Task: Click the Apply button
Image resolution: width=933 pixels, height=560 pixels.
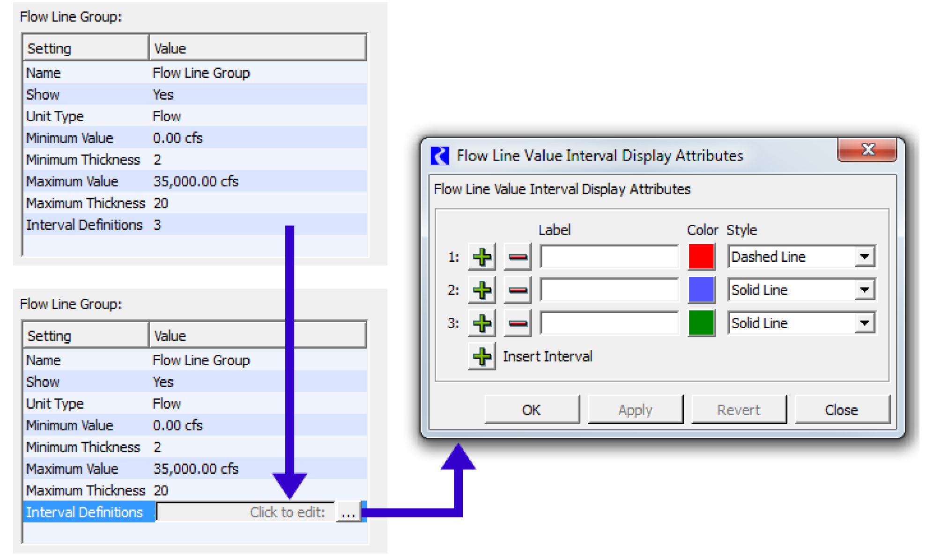Action: point(635,410)
